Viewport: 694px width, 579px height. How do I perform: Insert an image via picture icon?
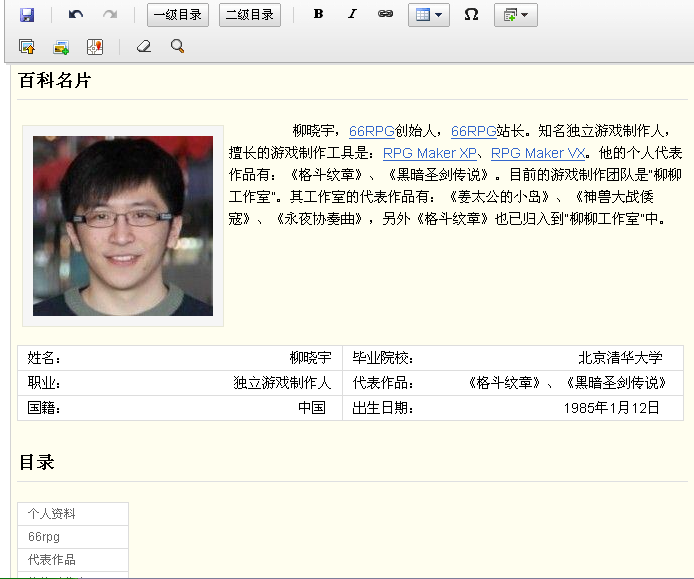coord(61,47)
